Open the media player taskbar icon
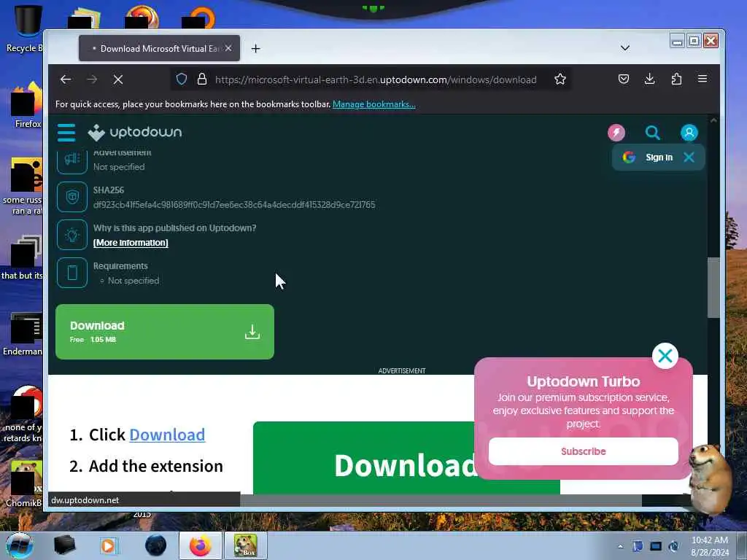747x560 pixels. click(x=108, y=545)
